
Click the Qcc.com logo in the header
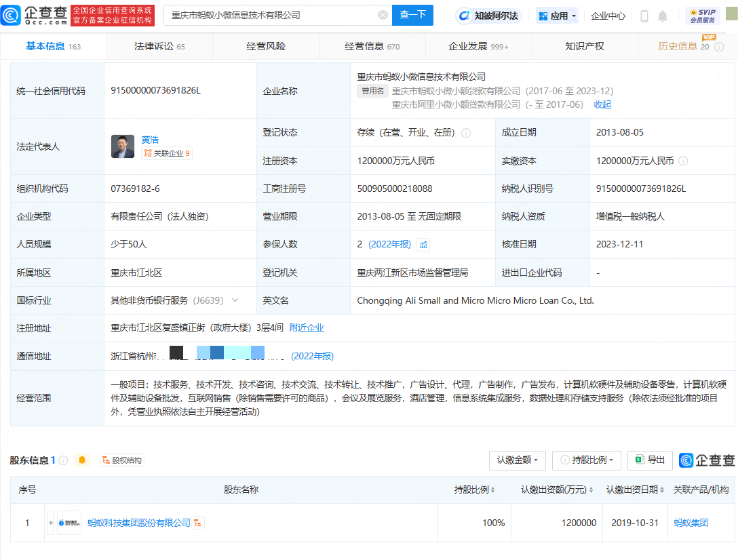click(35, 15)
